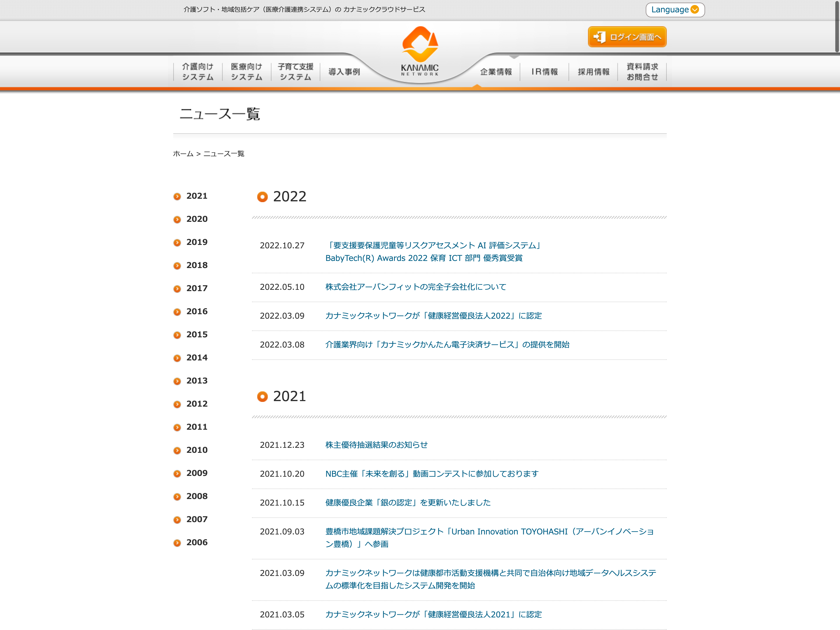The image size is (840, 630).
Task: Click the orange arrow bullet beside 2016
Action: pyautogui.click(x=177, y=312)
